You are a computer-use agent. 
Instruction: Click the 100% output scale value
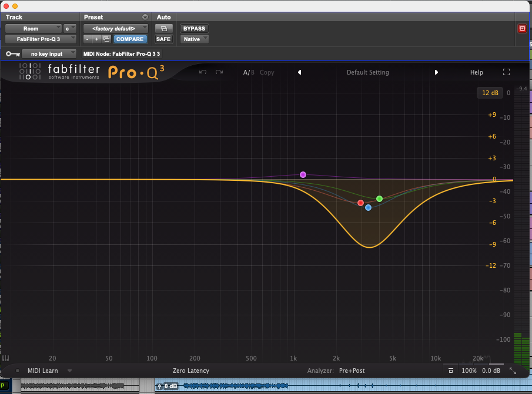469,371
